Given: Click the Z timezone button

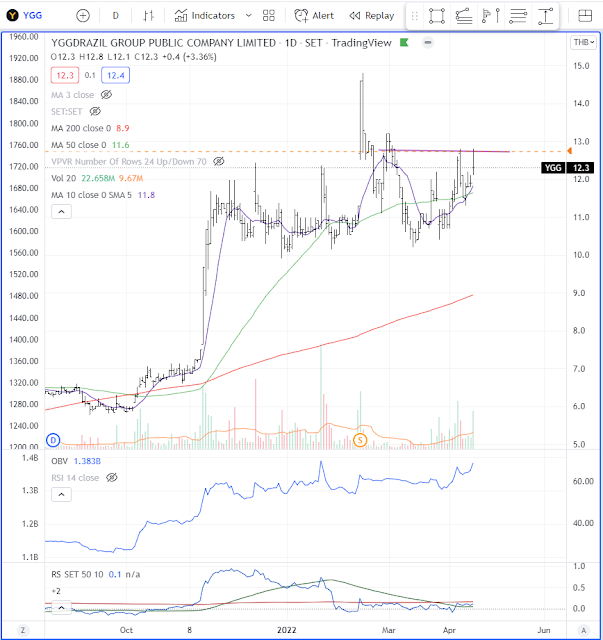Looking at the screenshot, I should point(23,630).
